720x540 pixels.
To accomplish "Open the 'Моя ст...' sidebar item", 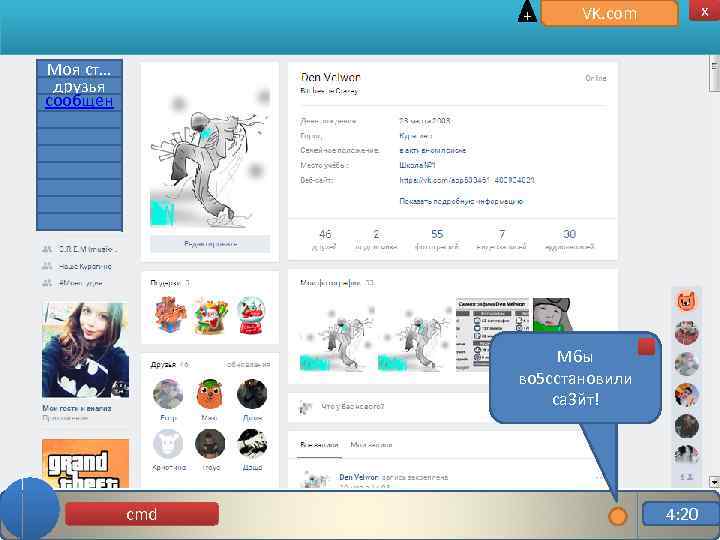I will coord(79,69).
